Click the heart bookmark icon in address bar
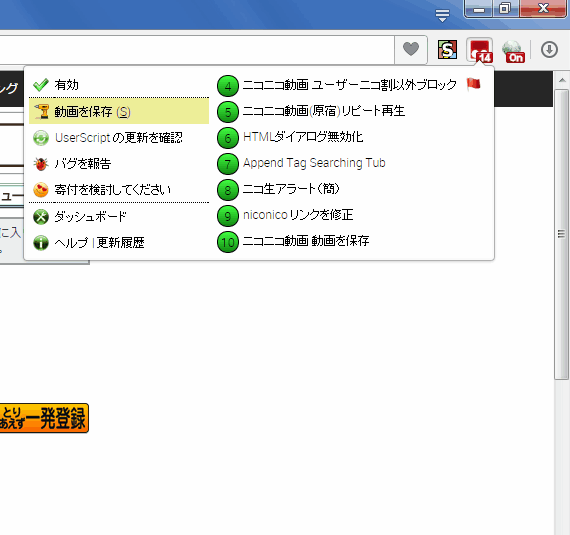The height and width of the screenshot is (535, 570). [411, 49]
